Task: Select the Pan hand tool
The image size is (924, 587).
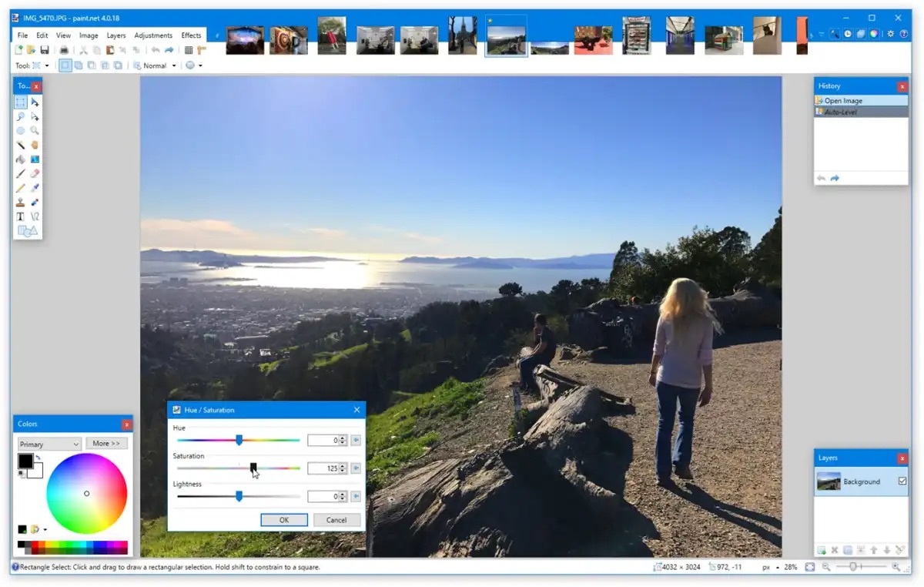Action: [35, 145]
